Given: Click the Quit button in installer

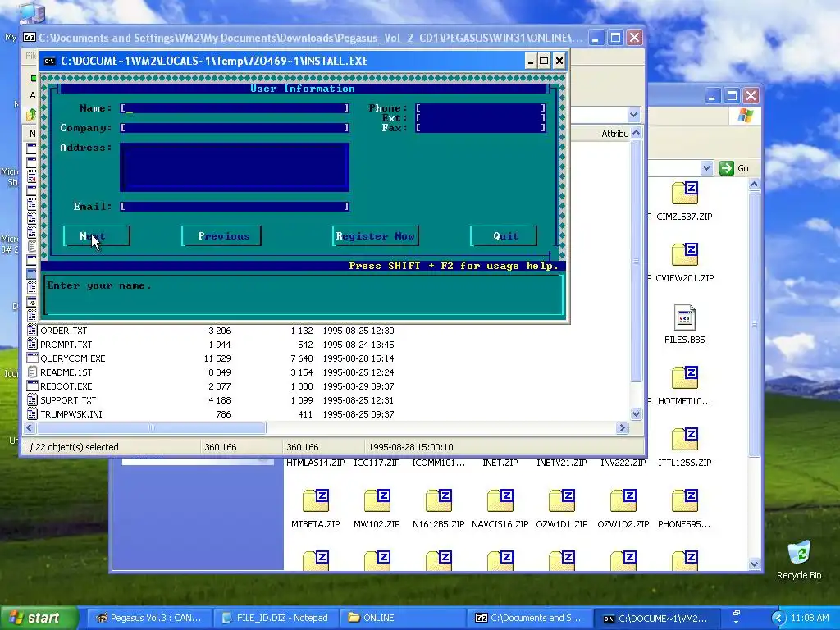Looking at the screenshot, I should pyautogui.click(x=504, y=236).
